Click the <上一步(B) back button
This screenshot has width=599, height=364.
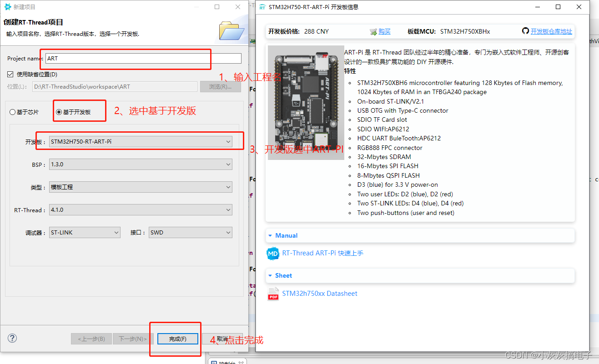click(x=91, y=339)
